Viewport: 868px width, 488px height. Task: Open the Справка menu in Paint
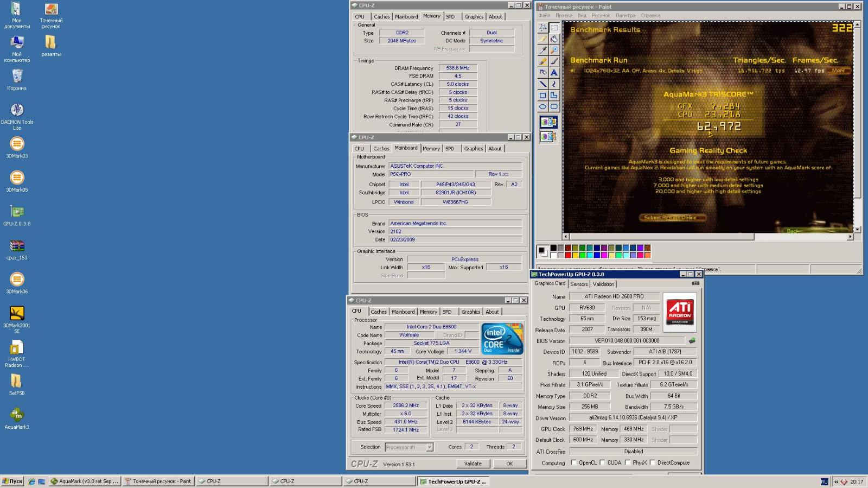(650, 15)
